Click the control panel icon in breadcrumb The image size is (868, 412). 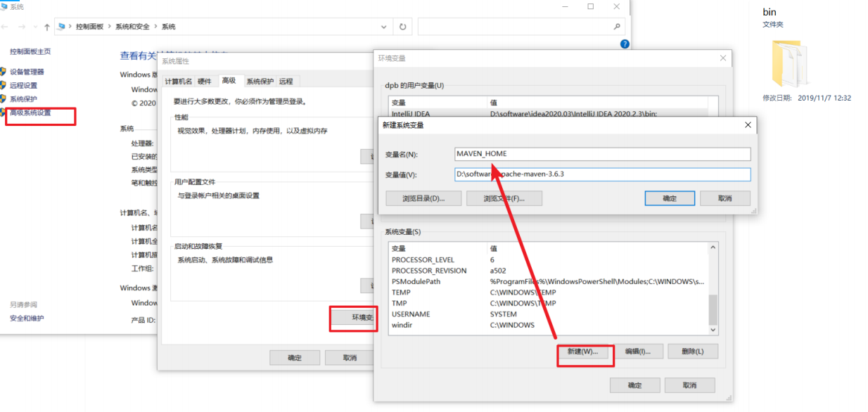[62, 27]
